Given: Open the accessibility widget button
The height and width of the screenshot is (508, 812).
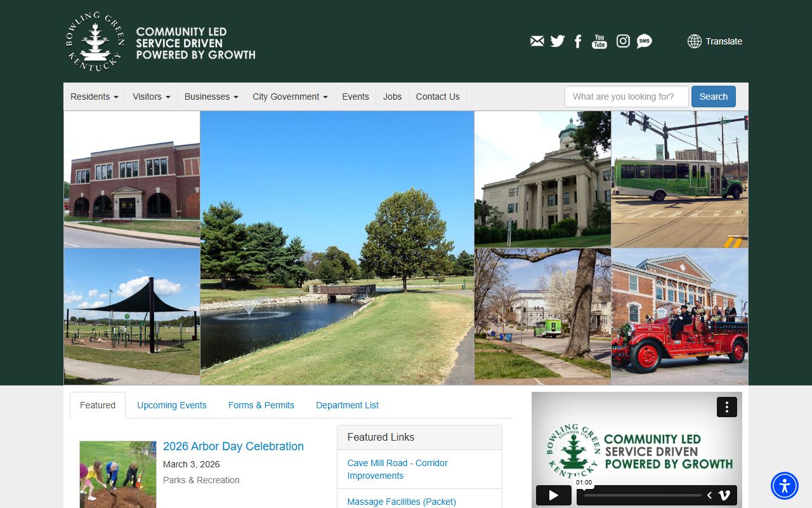Looking at the screenshot, I should pyautogui.click(x=785, y=486).
